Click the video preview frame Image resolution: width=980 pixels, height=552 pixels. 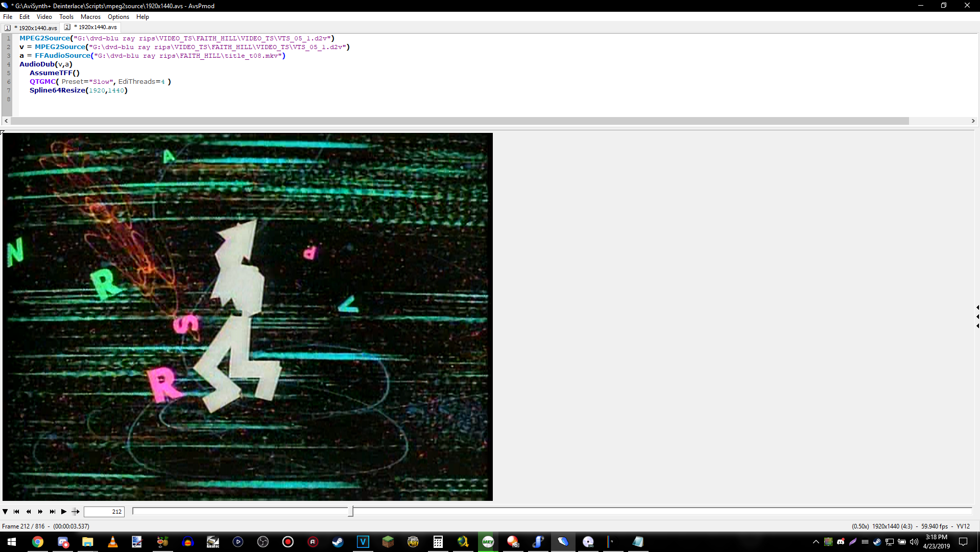point(248,317)
